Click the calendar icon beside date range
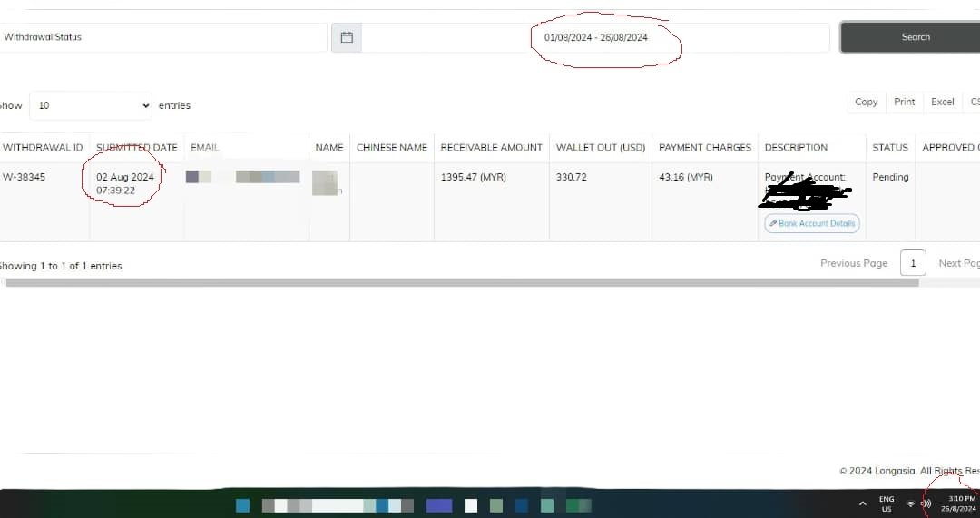This screenshot has height=518, width=980. (347, 37)
